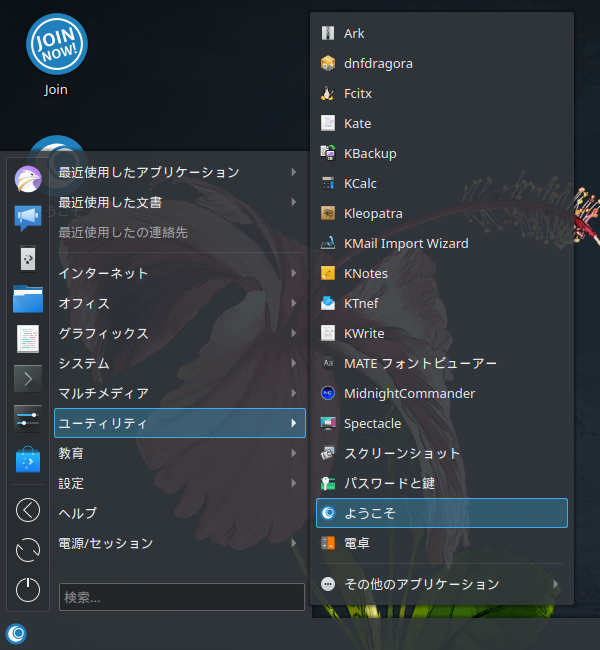Expand オフィス category arrow
Screen dimensions: 600x650
tap(294, 303)
